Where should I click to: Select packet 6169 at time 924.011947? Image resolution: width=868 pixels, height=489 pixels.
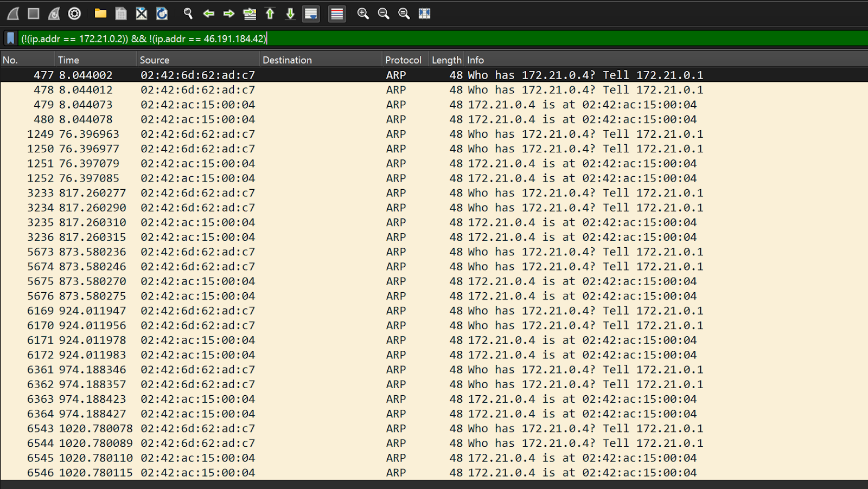434,311
